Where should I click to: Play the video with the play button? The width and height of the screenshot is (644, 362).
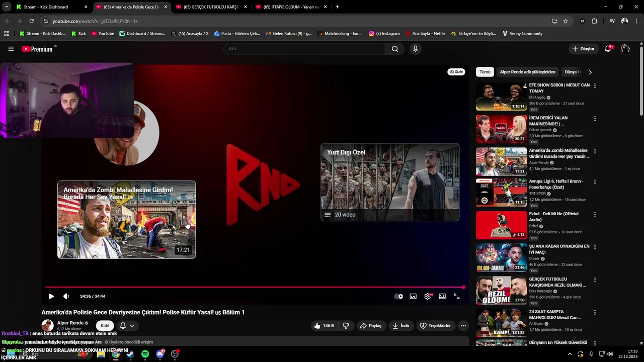coord(51,296)
